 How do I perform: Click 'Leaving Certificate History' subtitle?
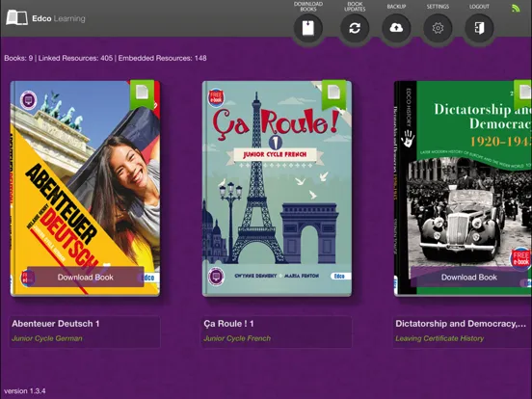[439, 338]
